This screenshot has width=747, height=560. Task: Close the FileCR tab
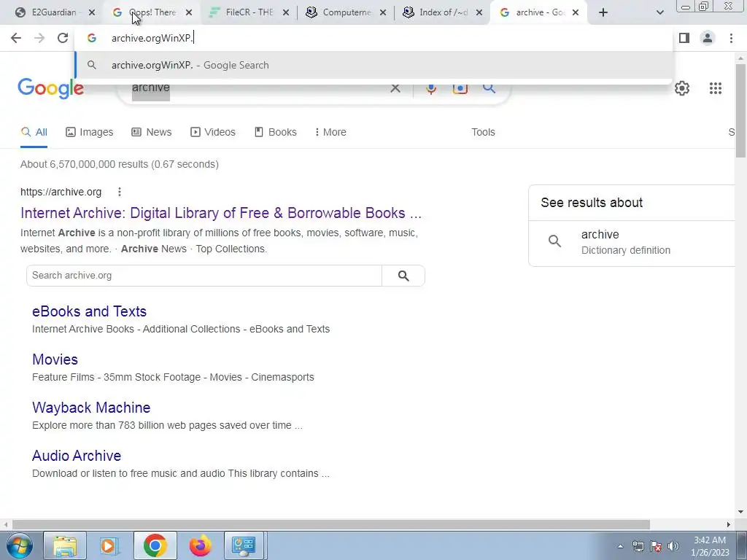click(x=286, y=12)
